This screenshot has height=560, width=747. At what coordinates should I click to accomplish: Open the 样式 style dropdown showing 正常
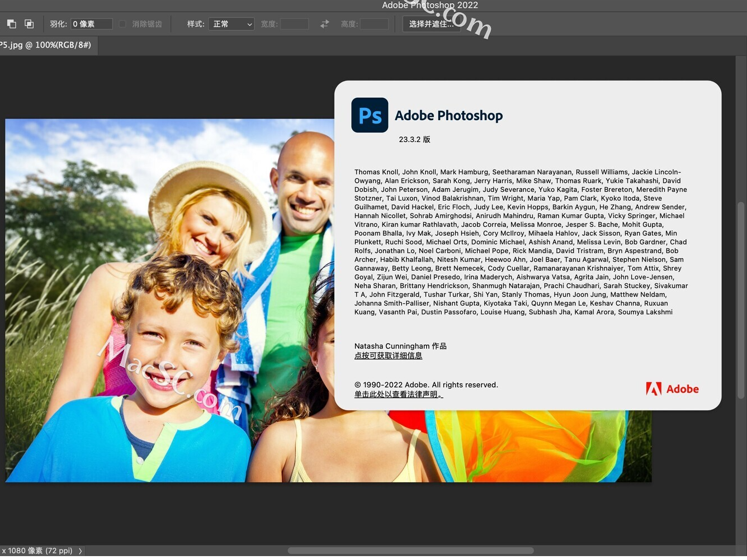coord(231,23)
